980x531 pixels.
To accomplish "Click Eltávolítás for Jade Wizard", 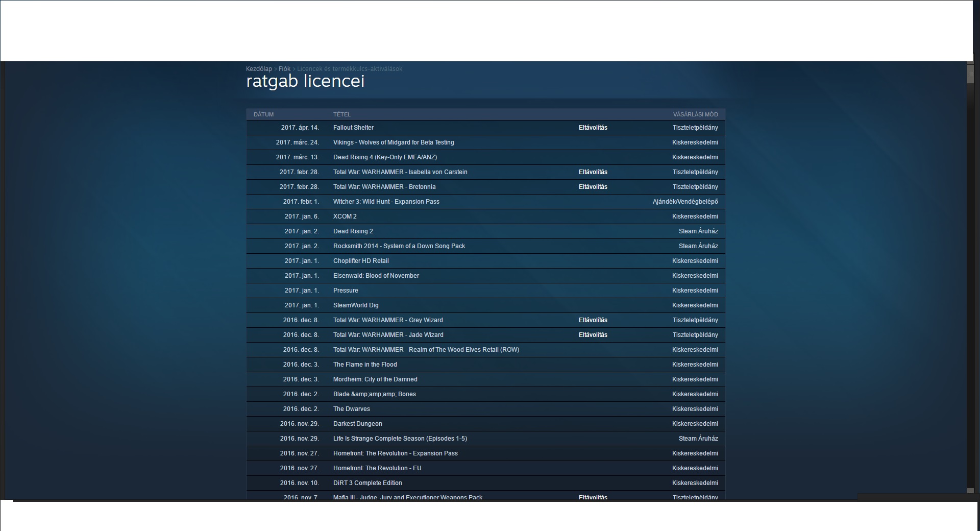I will 593,335.
